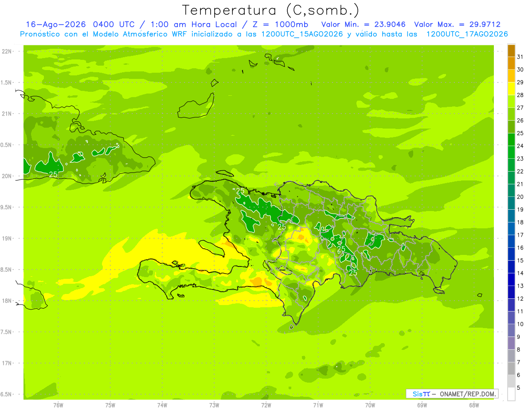Select the "Z = 1000mb" level text
The height and width of the screenshot is (411, 532).
(280, 24)
